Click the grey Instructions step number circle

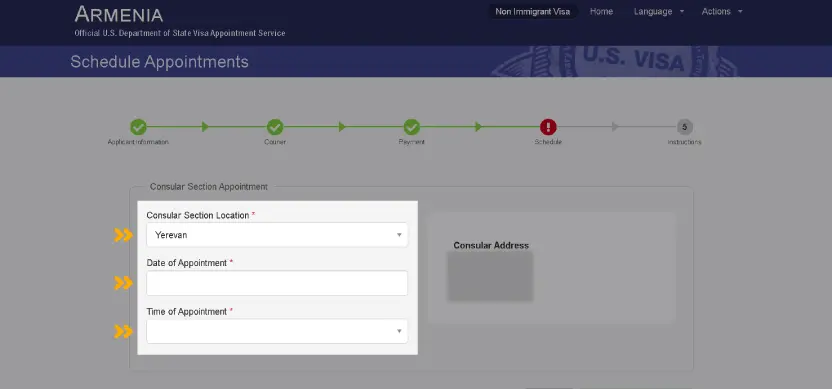(684, 127)
